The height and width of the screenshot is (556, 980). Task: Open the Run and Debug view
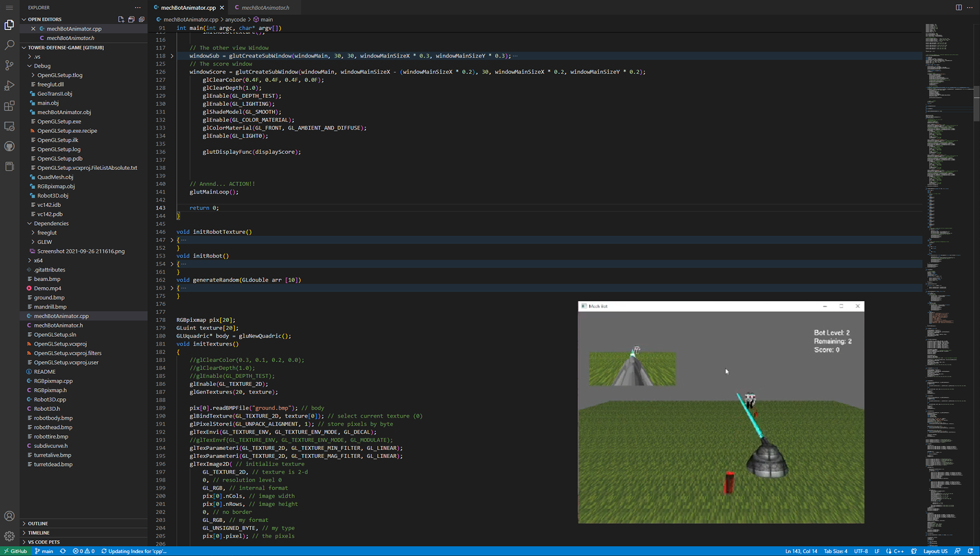[x=10, y=85]
